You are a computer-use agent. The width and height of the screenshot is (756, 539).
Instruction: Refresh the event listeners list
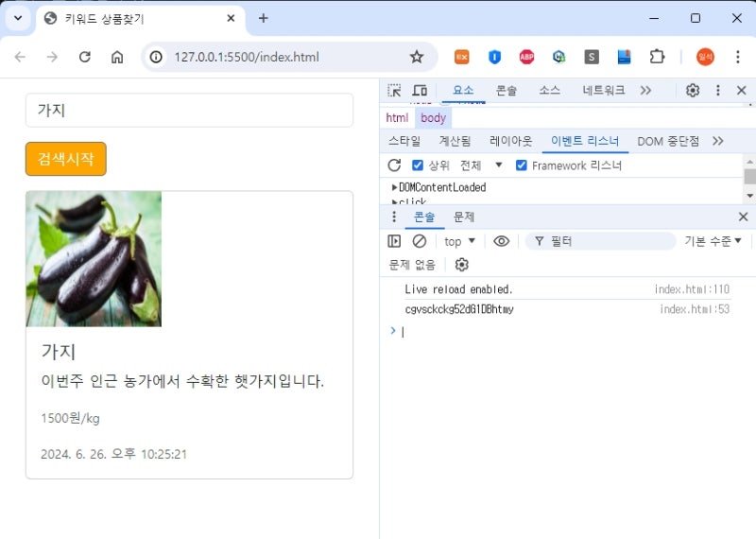point(394,165)
